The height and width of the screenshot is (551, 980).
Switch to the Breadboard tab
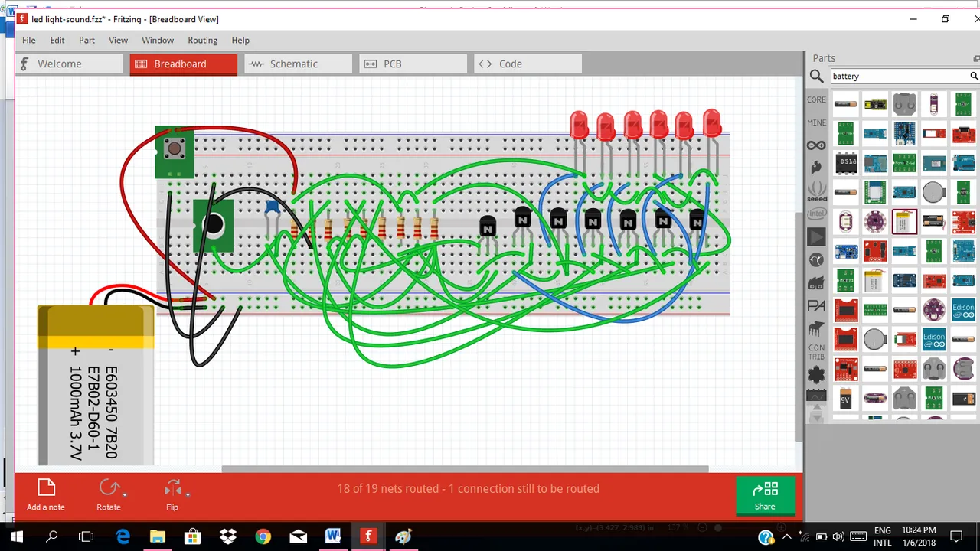point(183,64)
